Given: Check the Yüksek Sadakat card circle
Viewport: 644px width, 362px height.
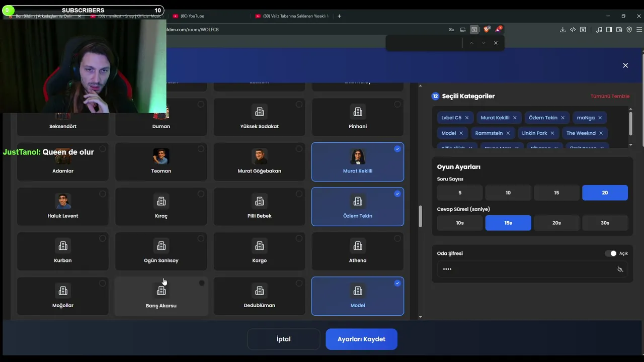Looking at the screenshot, I should (299, 104).
